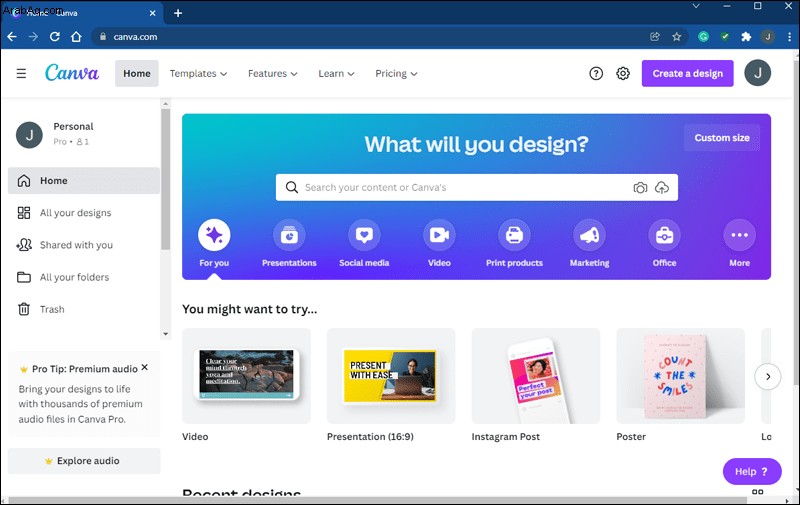
Task: Click the Explore audio button
Action: [x=84, y=461]
